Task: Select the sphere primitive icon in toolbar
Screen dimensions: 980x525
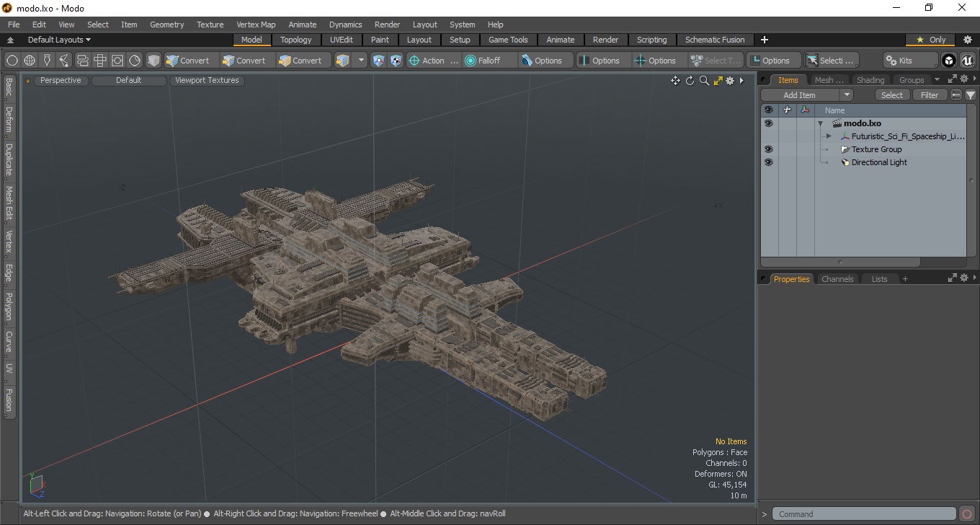Action: pos(12,61)
